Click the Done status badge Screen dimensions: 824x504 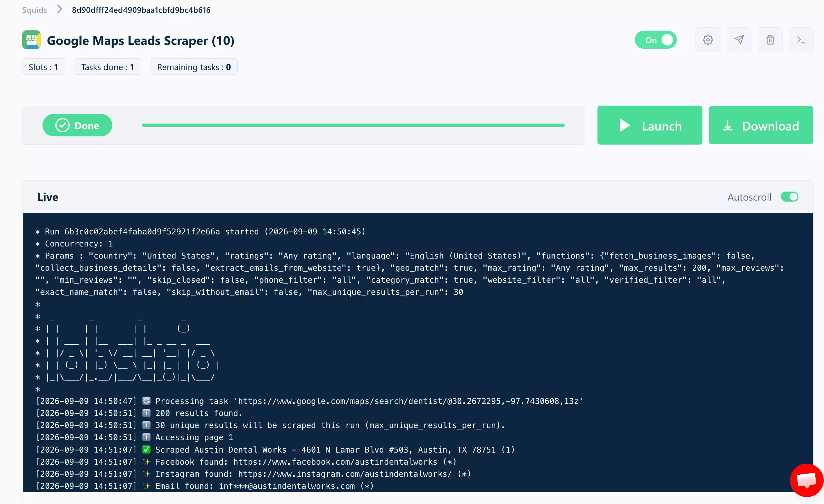[77, 125]
